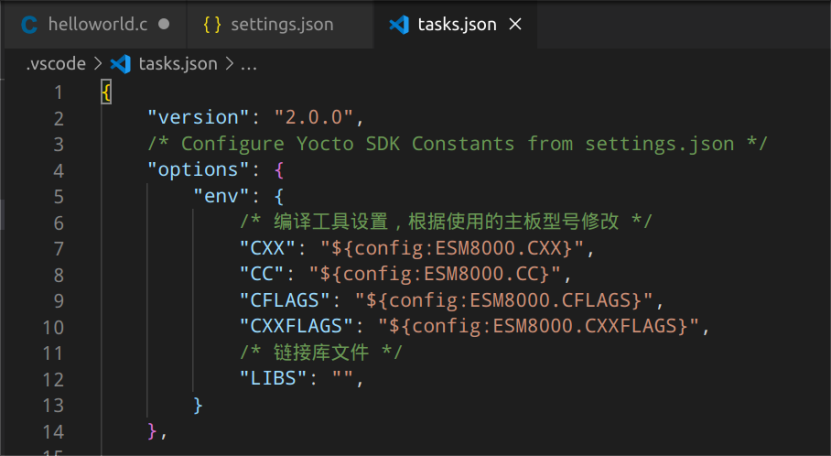This screenshot has height=456, width=831.
Task: Click the "env" key
Action: click(x=221, y=196)
